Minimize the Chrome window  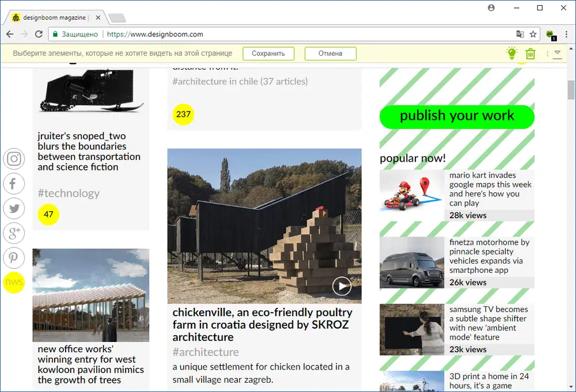(517, 7)
